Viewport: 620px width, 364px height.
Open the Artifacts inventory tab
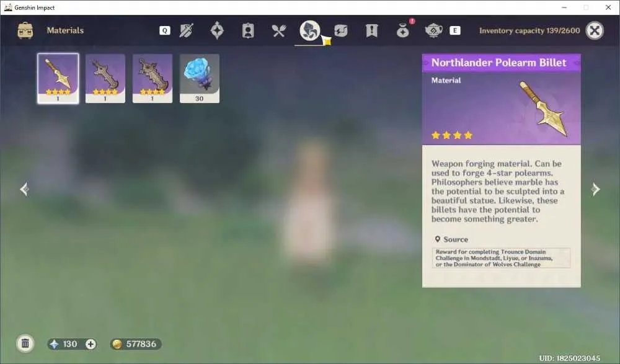click(217, 30)
